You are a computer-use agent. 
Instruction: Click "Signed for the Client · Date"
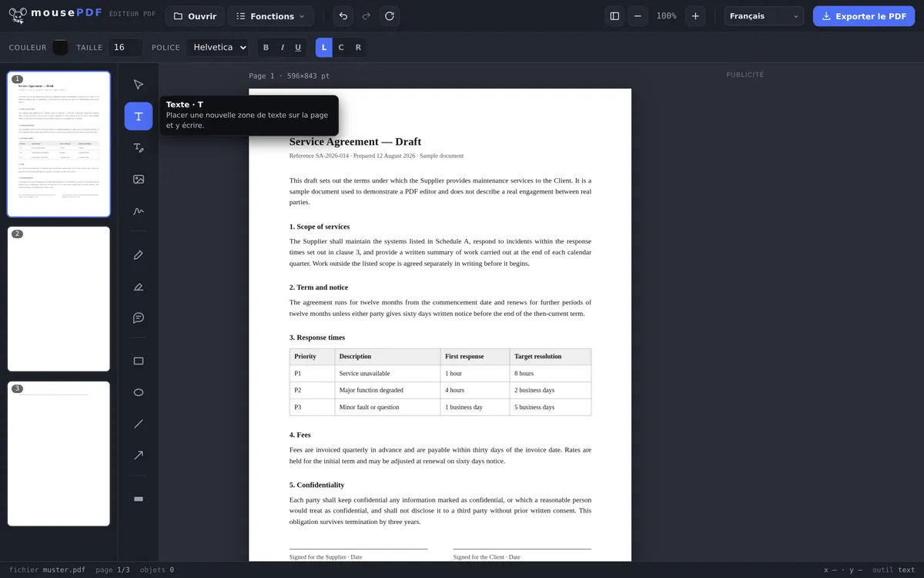coord(487,556)
